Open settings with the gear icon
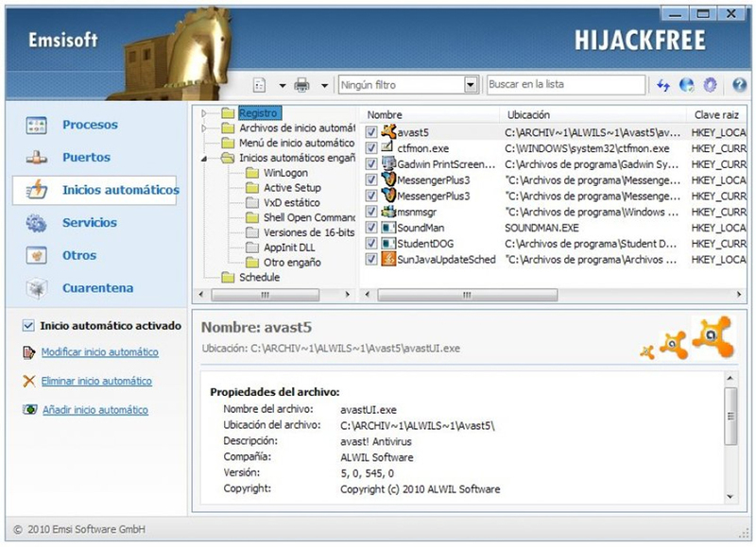The image size is (756, 547). 711,85
